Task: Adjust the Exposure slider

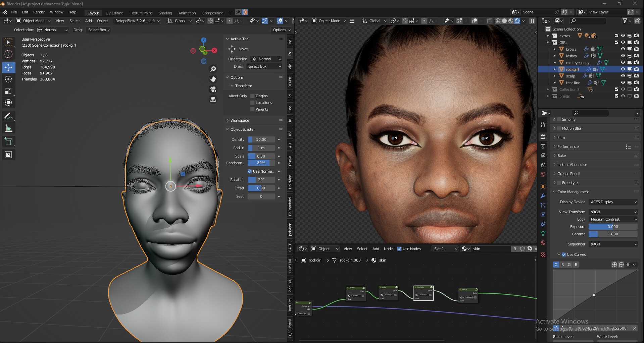Action: (x=613, y=227)
